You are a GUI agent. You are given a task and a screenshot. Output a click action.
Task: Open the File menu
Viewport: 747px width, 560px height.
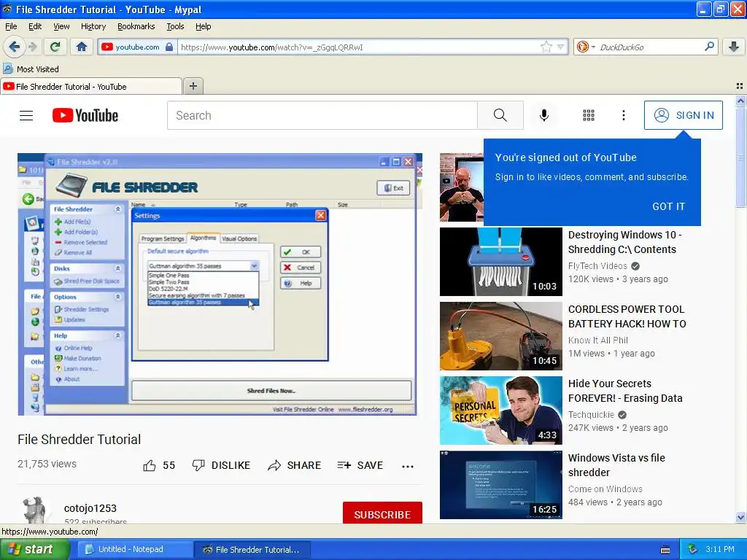[11, 26]
